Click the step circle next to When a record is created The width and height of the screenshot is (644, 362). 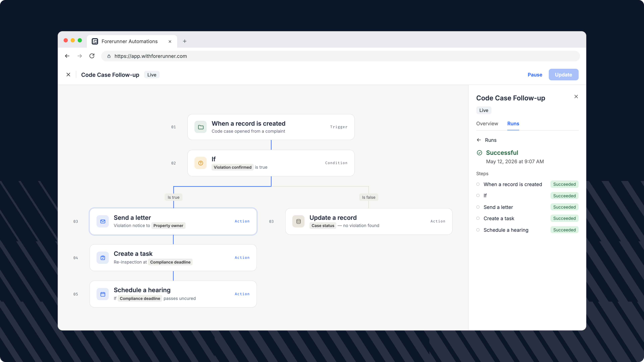point(478,184)
